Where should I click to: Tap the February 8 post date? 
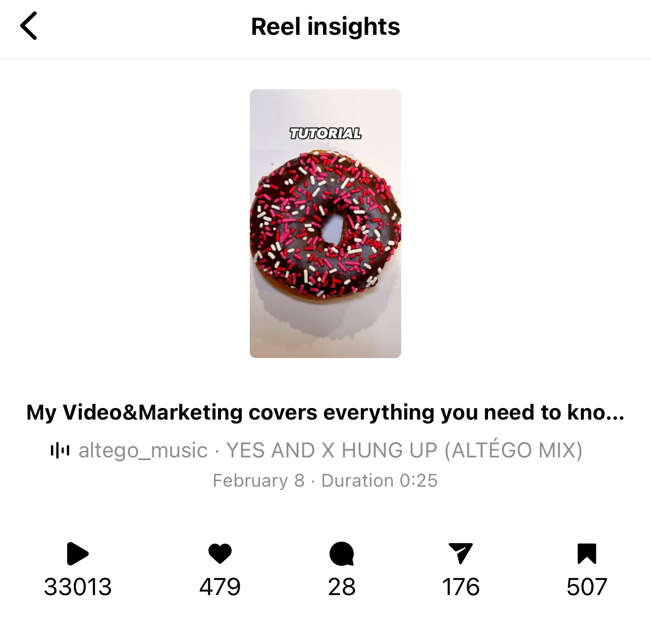[x=258, y=481]
